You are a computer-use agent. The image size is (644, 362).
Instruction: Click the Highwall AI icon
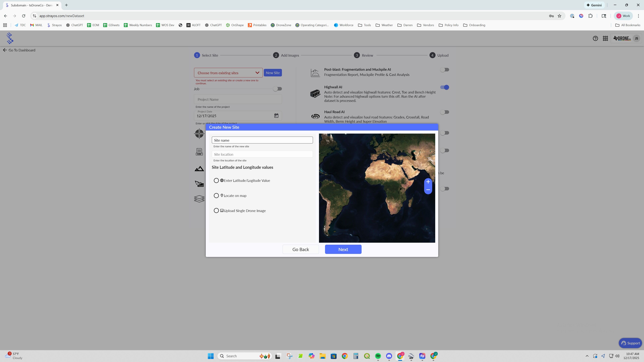tap(315, 94)
